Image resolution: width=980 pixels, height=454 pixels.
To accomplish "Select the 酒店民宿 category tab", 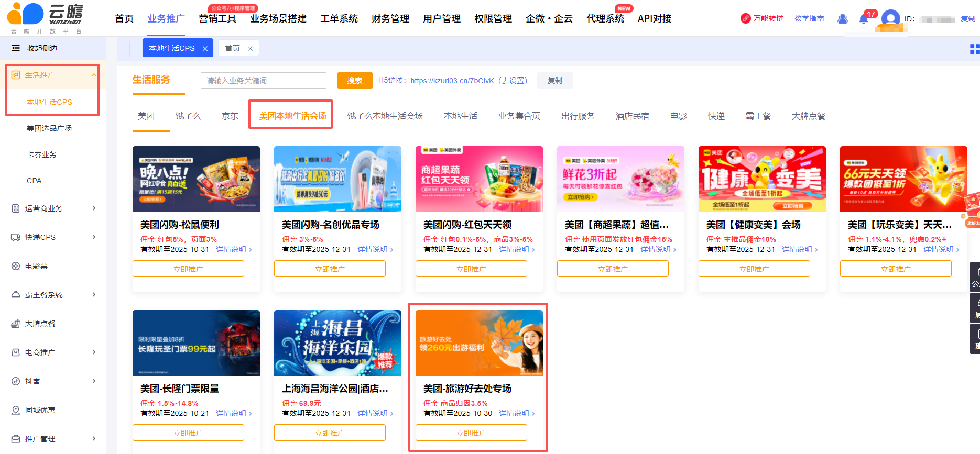I will pos(632,116).
